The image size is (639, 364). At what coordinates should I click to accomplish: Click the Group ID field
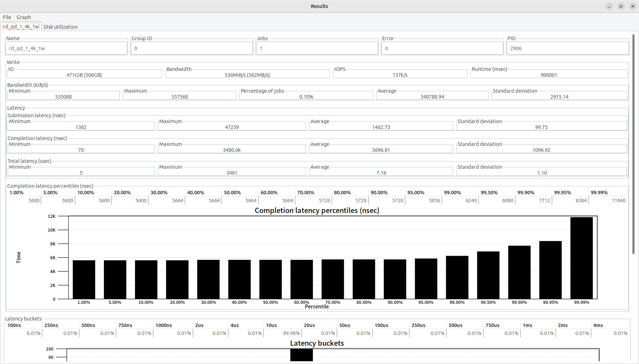pyautogui.click(x=192, y=48)
